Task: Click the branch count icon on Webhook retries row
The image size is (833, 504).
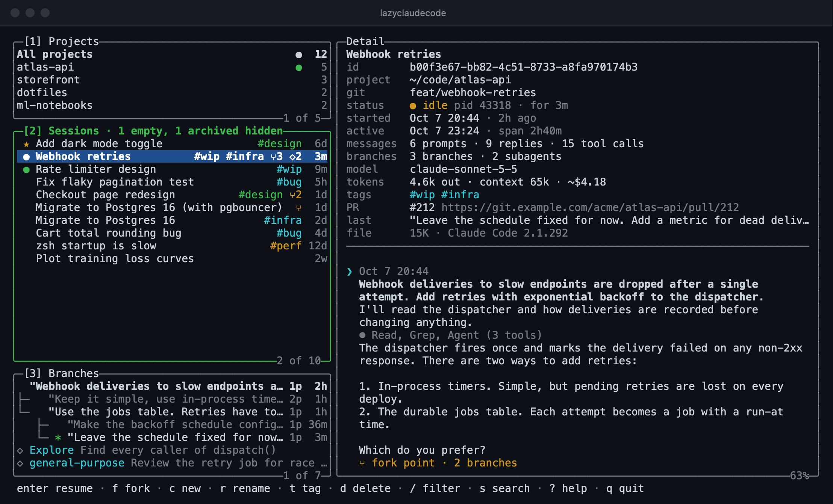Action: coord(277,157)
